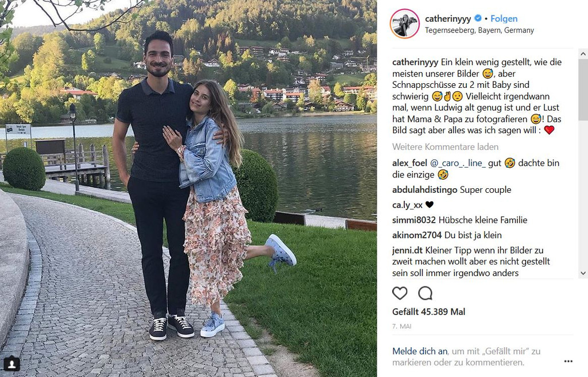Open catherinyyy profile picture avatar
Viewport: 588px width, 377px height.
click(x=405, y=24)
